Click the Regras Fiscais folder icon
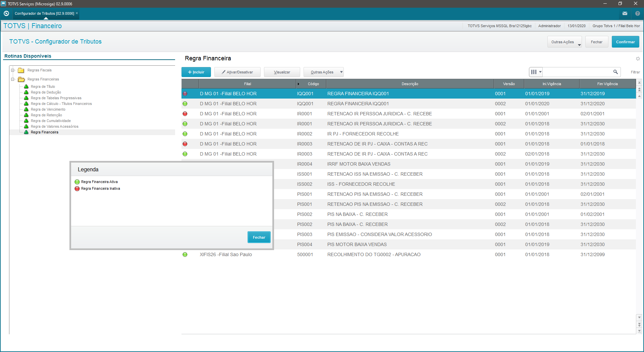Image resolution: width=644 pixels, height=352 pixels. click(x=21, y=70)
